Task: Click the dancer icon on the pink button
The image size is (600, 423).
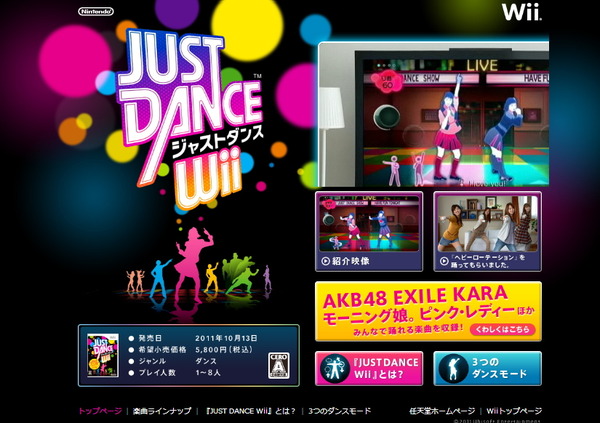Action: 335,368
